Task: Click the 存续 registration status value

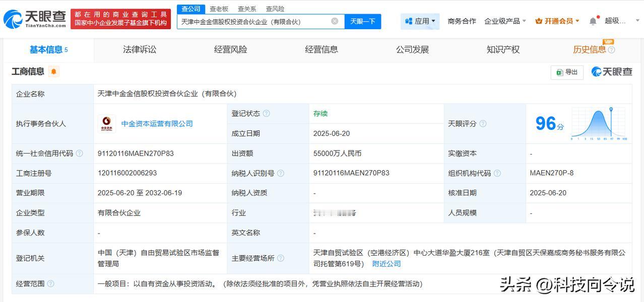Action: (x=320, y=114)
